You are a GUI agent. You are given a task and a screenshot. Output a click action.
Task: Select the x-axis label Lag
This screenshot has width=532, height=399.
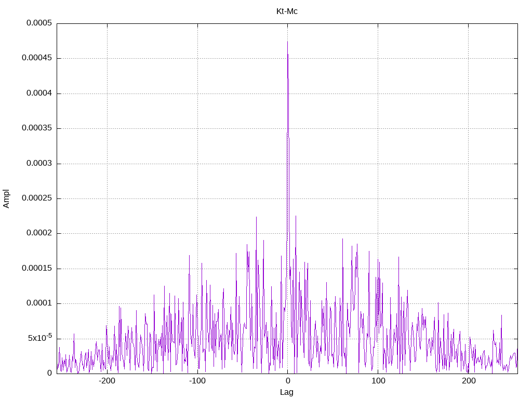coord(287,392)
